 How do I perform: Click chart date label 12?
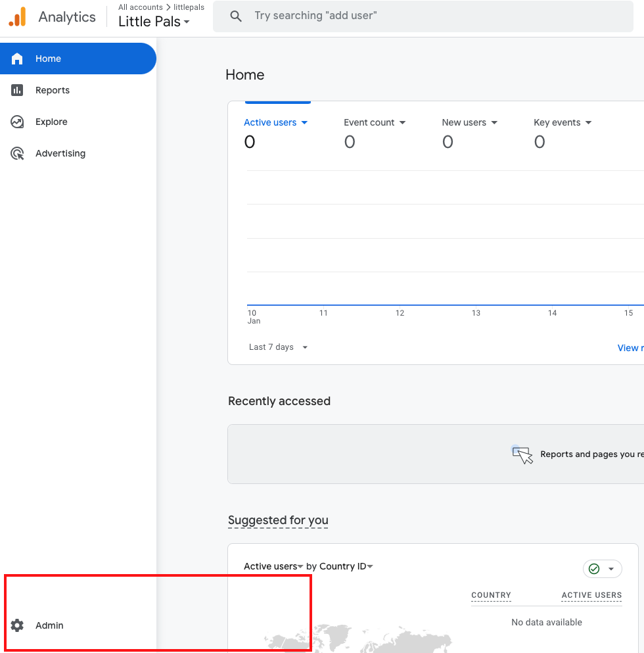pos(400,313)
